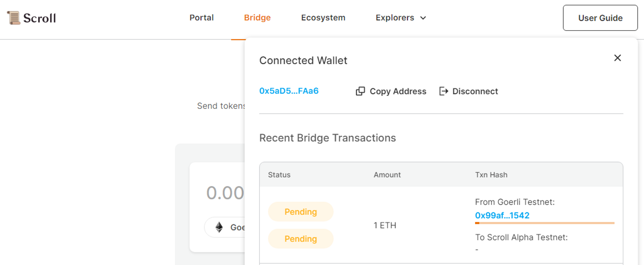Image resolution: width=644 pixels, height=265 pixels.
Task: Click the Copy Address label
Action: click(x=398, y=91)
